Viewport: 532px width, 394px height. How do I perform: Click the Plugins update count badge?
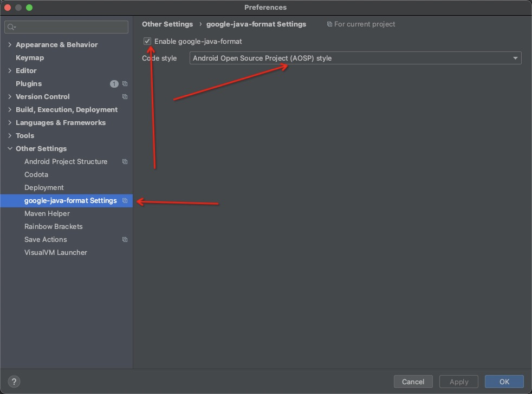point(114,84)
